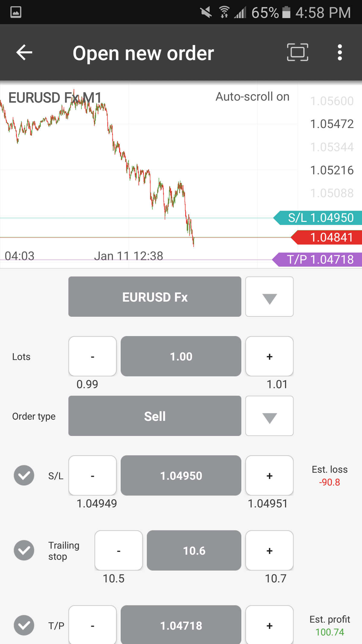The height and width of the screenshot is (644, 362).
Task: Disable the Trailing stop checkbox
Action: (x=24, y=550)
